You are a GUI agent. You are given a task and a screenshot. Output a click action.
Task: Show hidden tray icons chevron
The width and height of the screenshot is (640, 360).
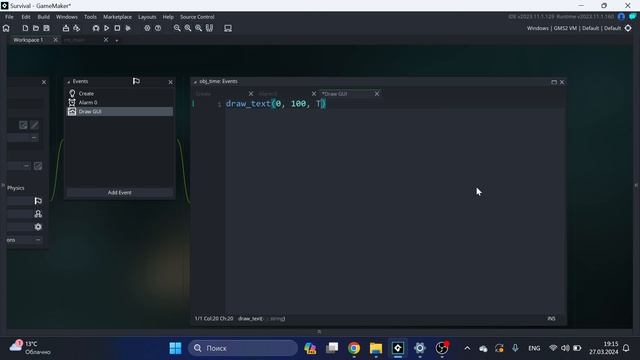coord(467,348)
